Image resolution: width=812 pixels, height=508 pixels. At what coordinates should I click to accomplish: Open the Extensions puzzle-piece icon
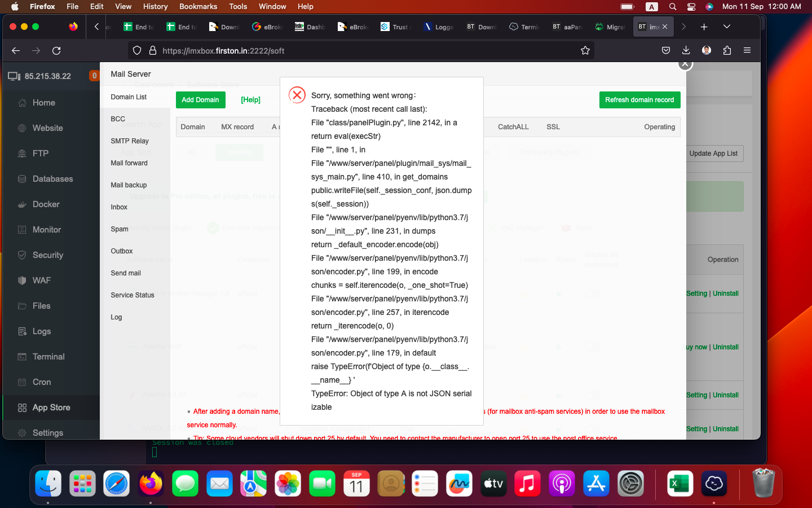coord(727,51)
